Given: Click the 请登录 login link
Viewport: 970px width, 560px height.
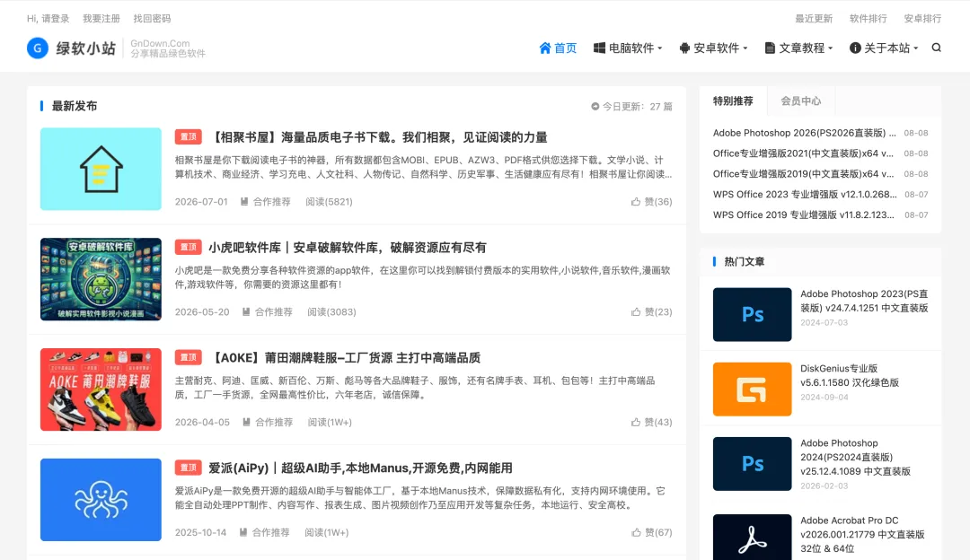Looking at the screenshot, I should [x=55, y=19].
